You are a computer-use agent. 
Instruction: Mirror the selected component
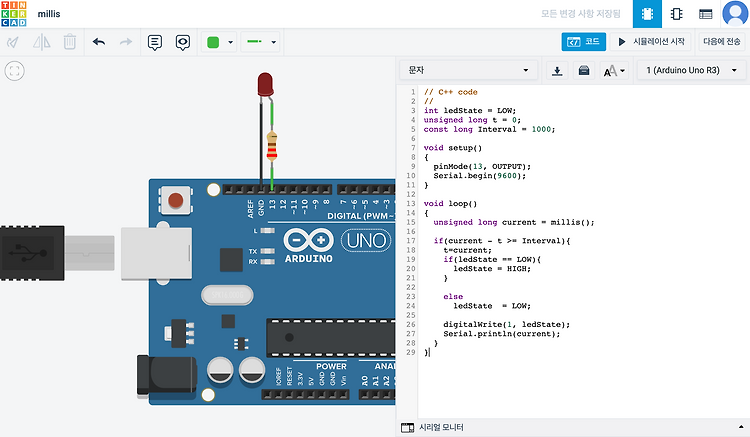coord(42,42)
